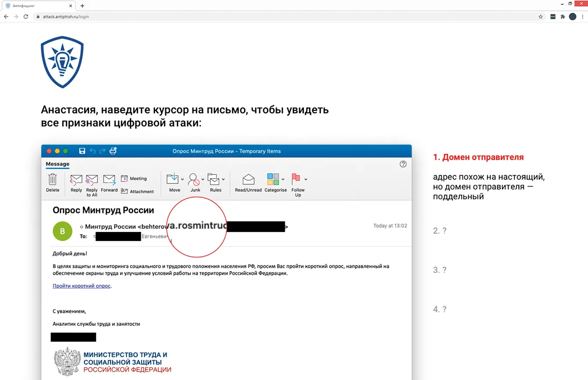
Task: Click the Rules icon
Action: (214, 179)
